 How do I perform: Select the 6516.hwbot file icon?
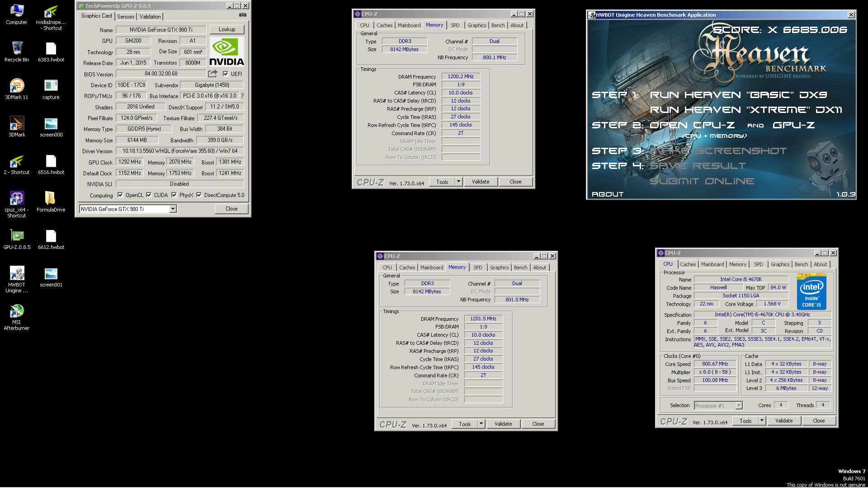pos(51,164)
